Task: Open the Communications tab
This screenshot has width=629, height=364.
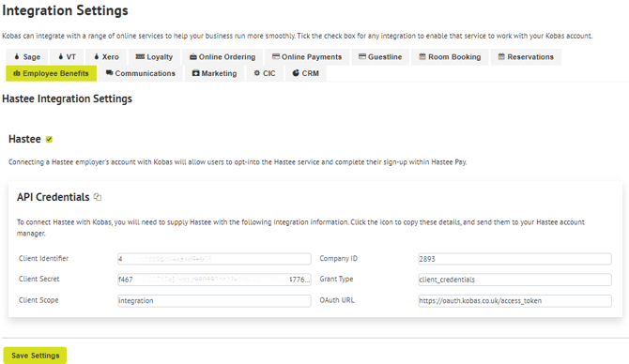Action: [141, 73]
